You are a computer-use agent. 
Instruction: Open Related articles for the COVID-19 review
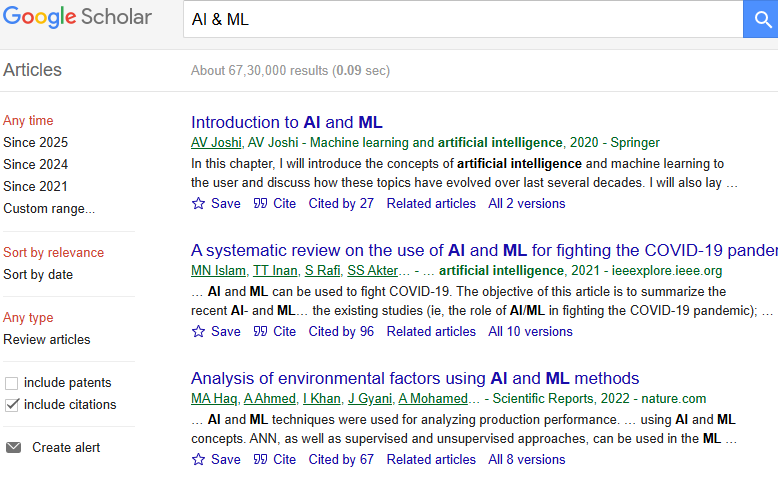[431, 332]
